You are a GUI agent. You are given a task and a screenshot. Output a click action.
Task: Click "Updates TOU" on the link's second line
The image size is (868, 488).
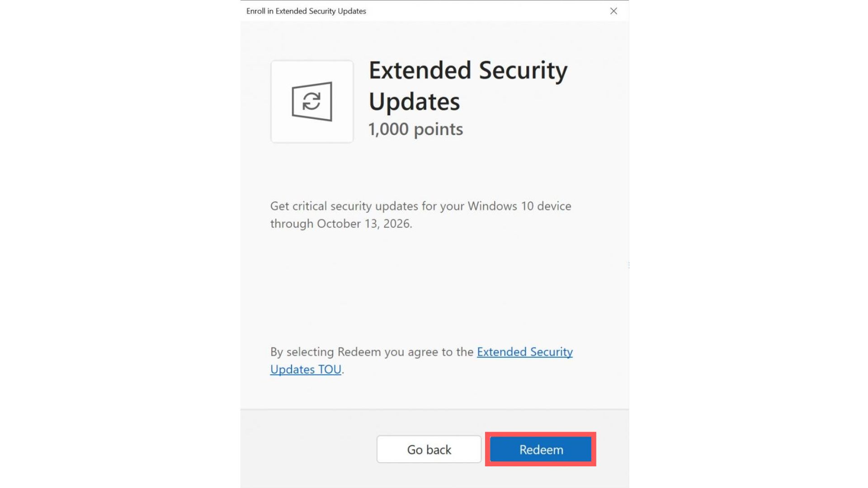(306, 370)
